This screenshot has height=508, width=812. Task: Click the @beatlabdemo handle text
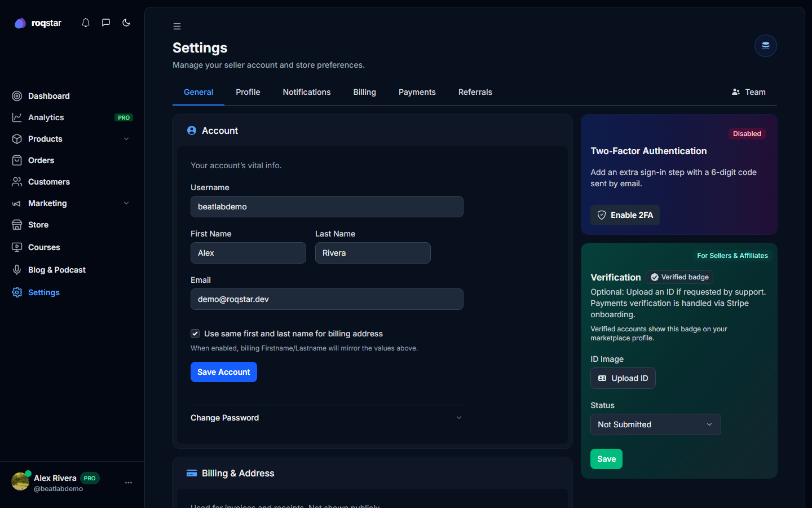point(59,489)
